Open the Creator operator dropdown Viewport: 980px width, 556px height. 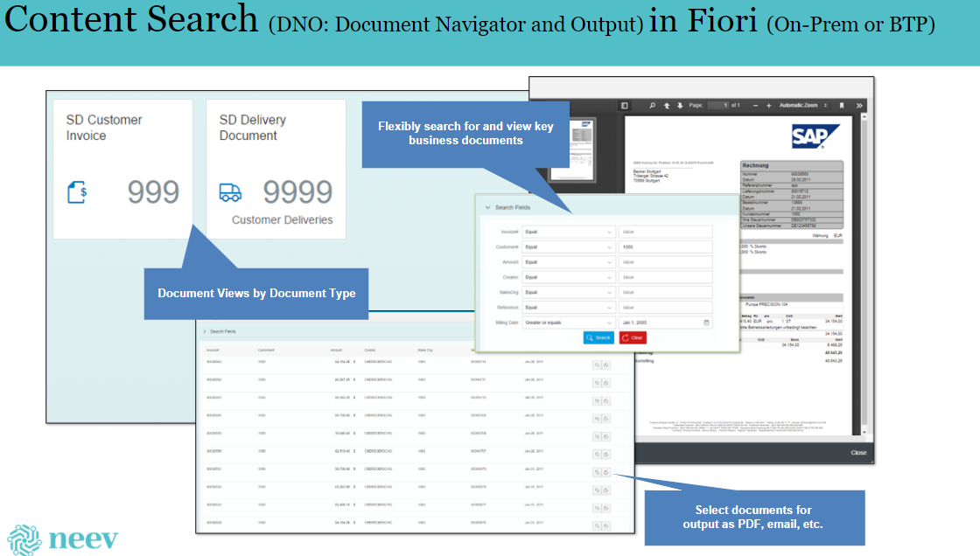pos(568,277)
